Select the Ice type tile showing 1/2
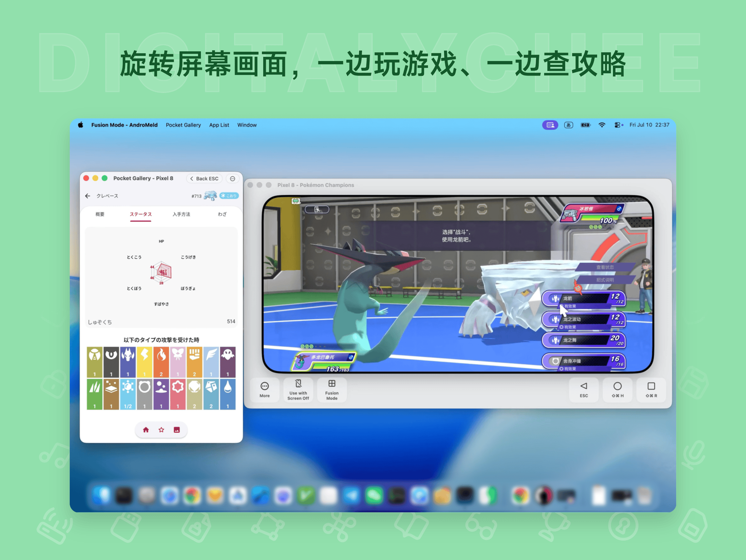The height and width of the screenshot is (560, 746). [x=128, y=394]
